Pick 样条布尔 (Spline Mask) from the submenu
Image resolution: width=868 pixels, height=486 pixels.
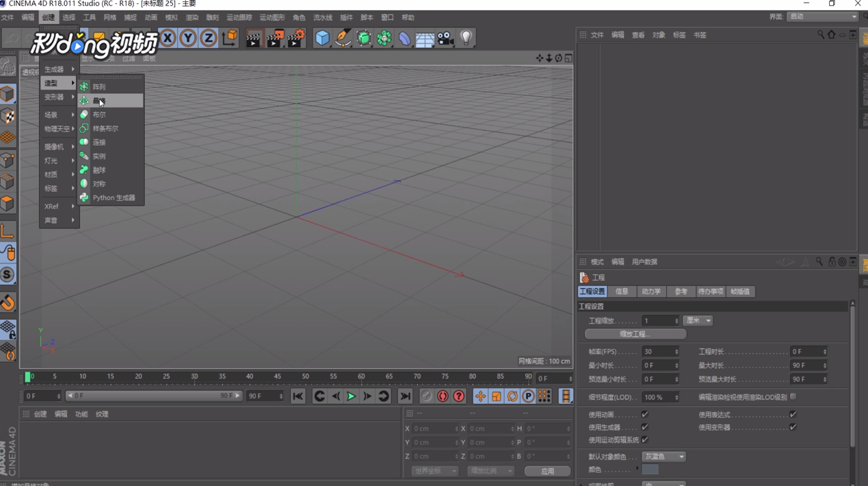110,129
